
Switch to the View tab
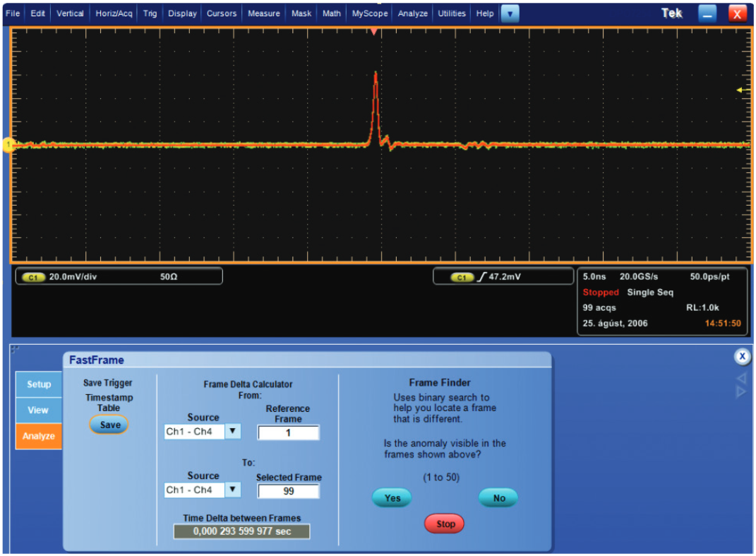coord(38,410)
